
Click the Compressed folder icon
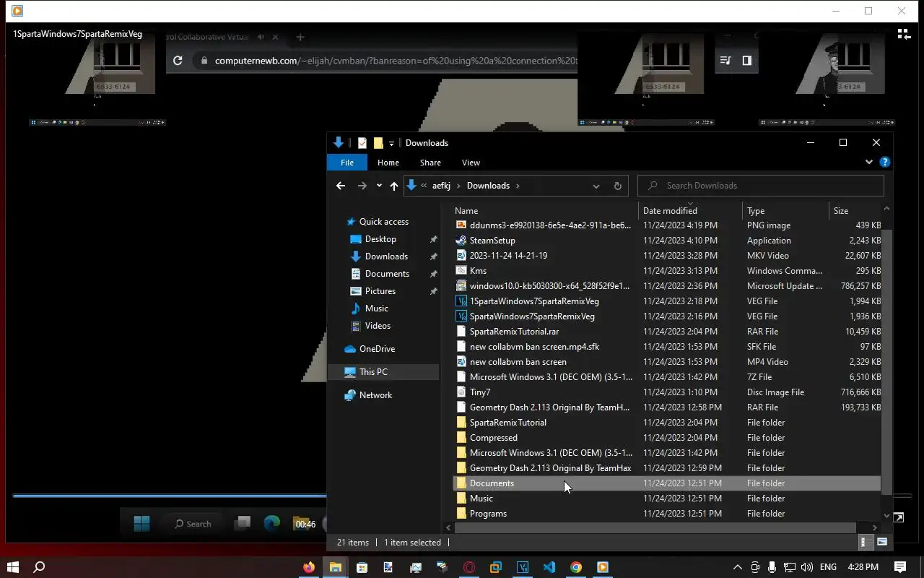462,438
